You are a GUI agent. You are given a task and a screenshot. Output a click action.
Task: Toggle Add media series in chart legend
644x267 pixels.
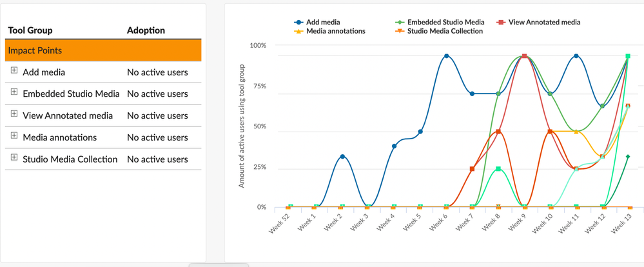[x=317, y=22]
